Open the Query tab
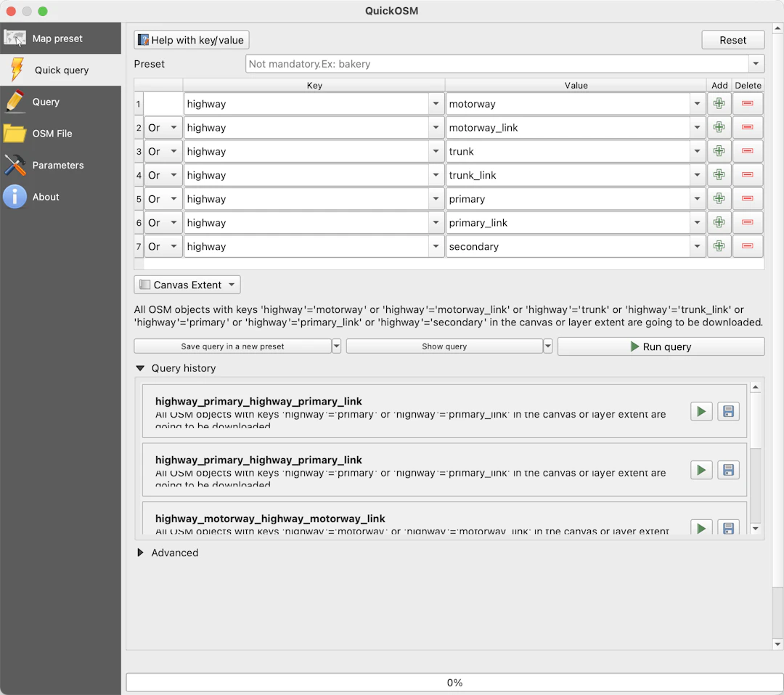 point(60,102)
